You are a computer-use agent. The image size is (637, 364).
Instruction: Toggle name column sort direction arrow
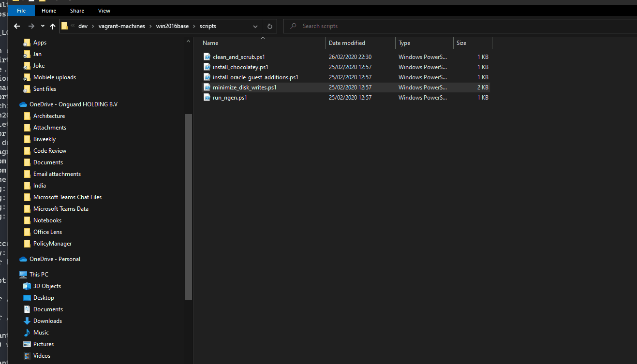point(263,38)
